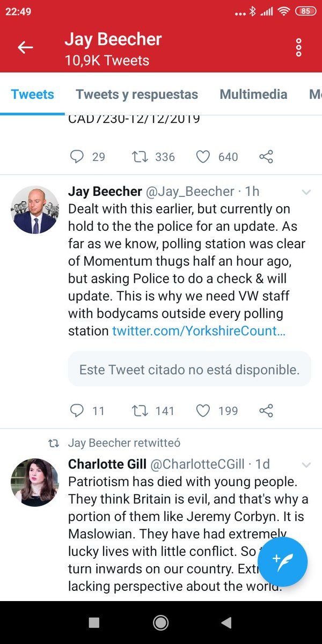Switch to Tweets y respuestas tab

pyautogui.click(x=137, y=94)
